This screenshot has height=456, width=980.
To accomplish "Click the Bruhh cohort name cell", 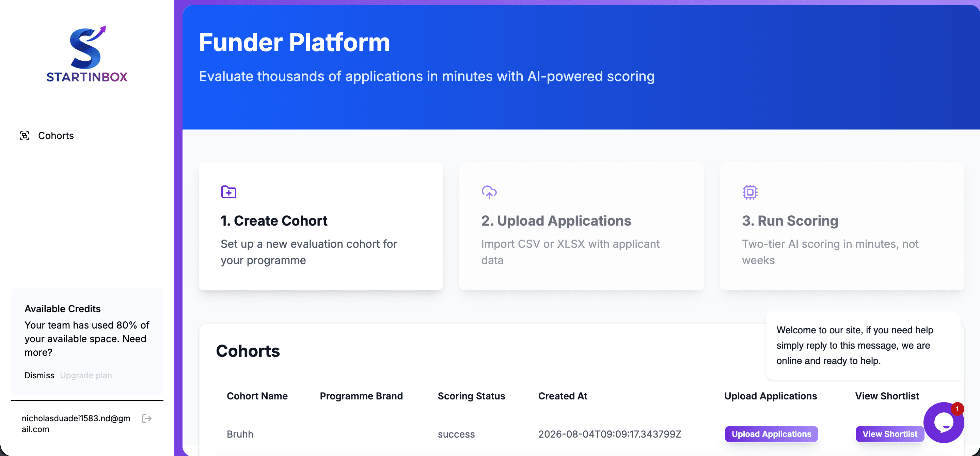I will click(x=240, y=434).
